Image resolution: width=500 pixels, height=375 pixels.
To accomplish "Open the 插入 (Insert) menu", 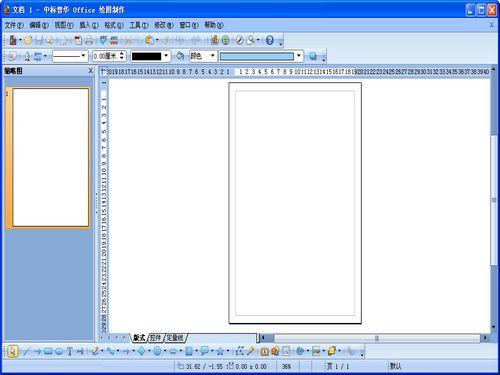I will [x=89, y=25].
